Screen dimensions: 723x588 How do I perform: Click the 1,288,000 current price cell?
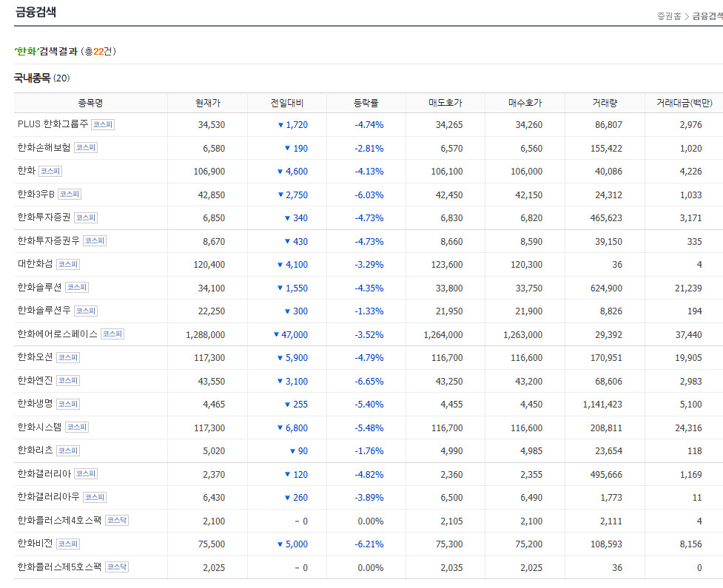206,334
